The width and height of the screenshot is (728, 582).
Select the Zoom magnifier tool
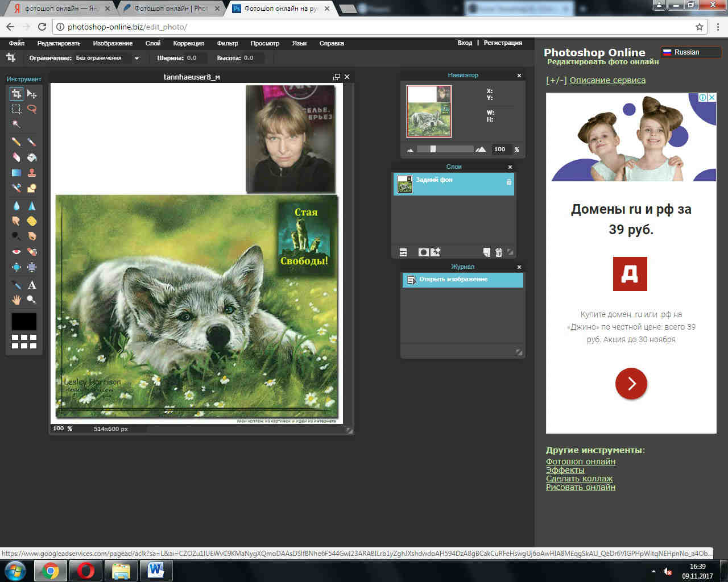pyautogui.click(x=32, y=300)
